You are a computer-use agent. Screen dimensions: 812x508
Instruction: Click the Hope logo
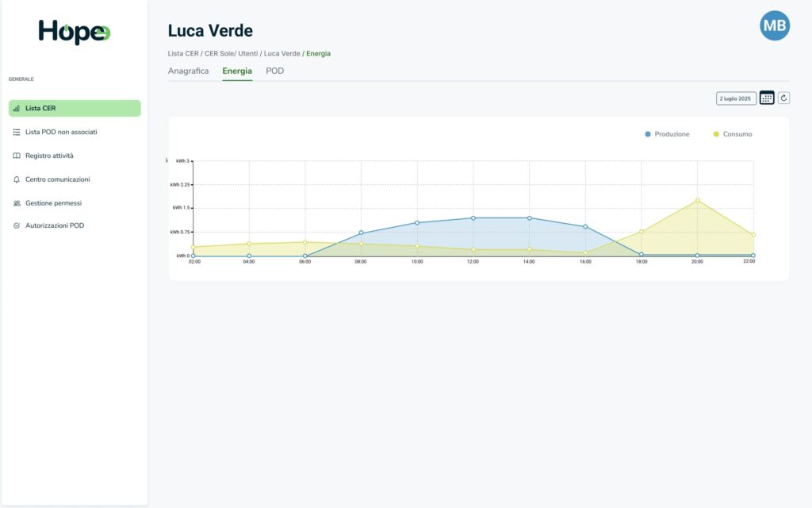[74, 33]
